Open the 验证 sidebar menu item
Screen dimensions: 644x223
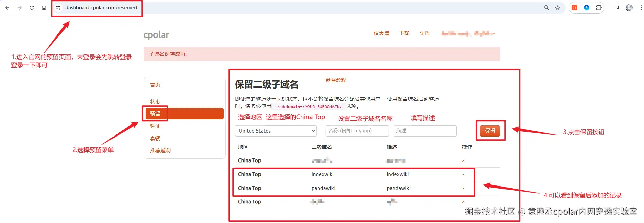pyautogui.click(x=155, y=126)
